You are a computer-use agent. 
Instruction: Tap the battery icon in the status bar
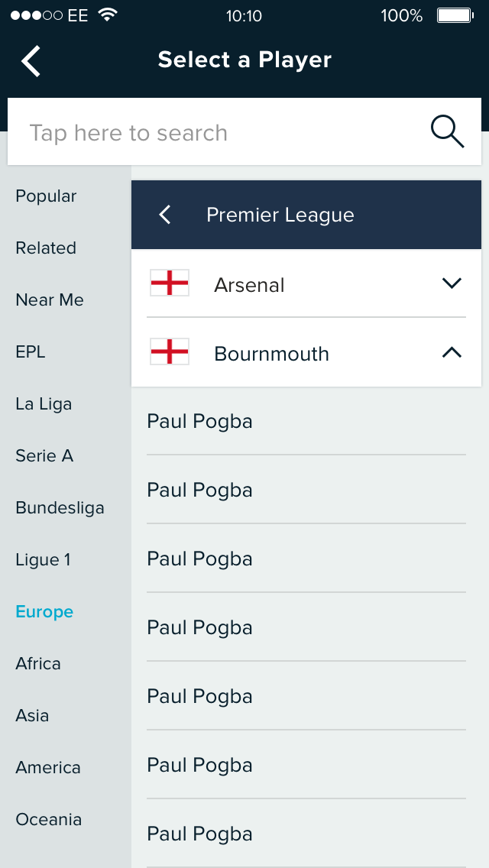coord(453,15)
